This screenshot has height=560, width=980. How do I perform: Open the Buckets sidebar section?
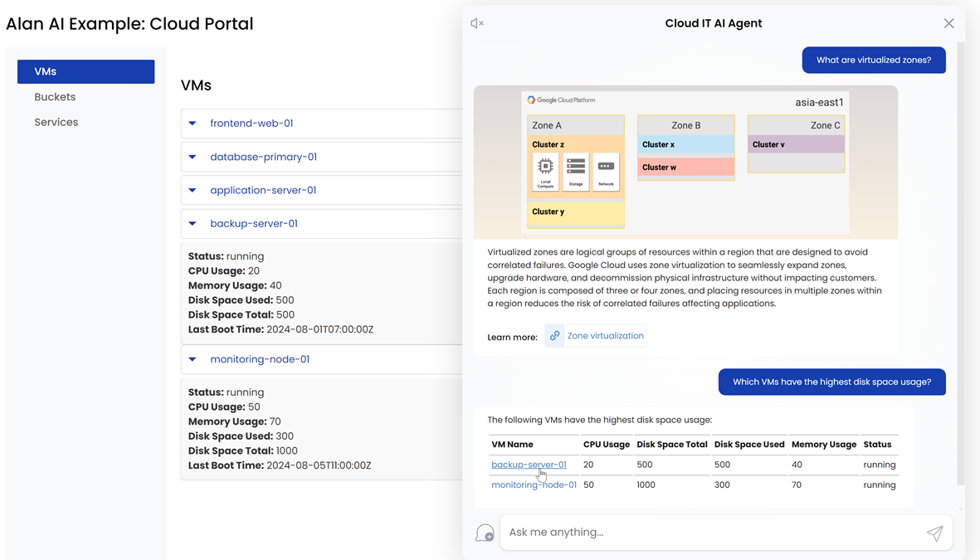pyautogui.click(x=55, y=97)
